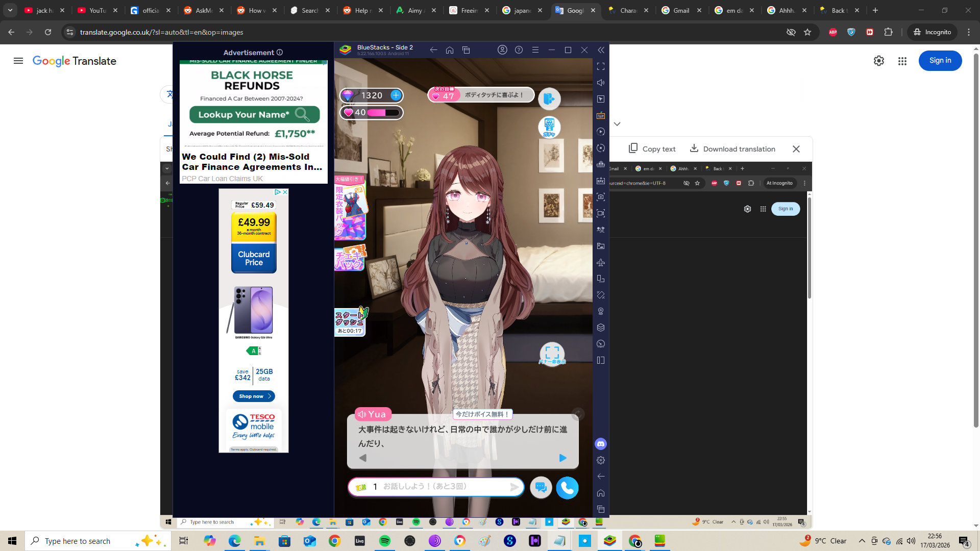This screenshot has width=980, height=551.
Task: Open Discord icon in BlueStacks sidebar
Action: pos(601,444)
